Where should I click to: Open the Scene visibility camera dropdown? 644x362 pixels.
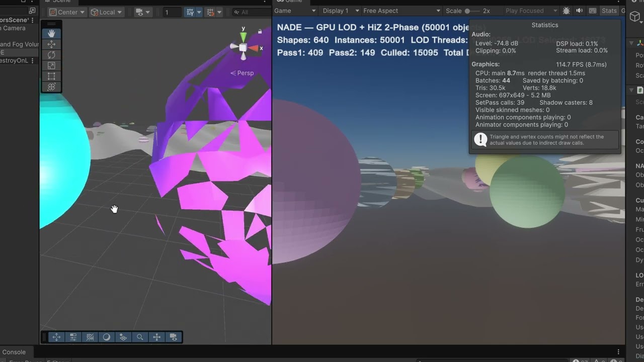(143, 12)
